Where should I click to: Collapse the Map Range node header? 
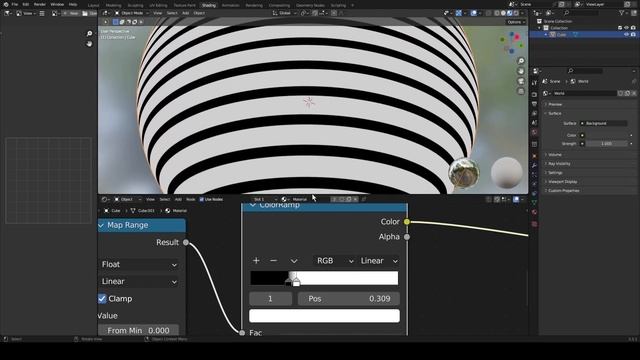click(x=101, y=225)
